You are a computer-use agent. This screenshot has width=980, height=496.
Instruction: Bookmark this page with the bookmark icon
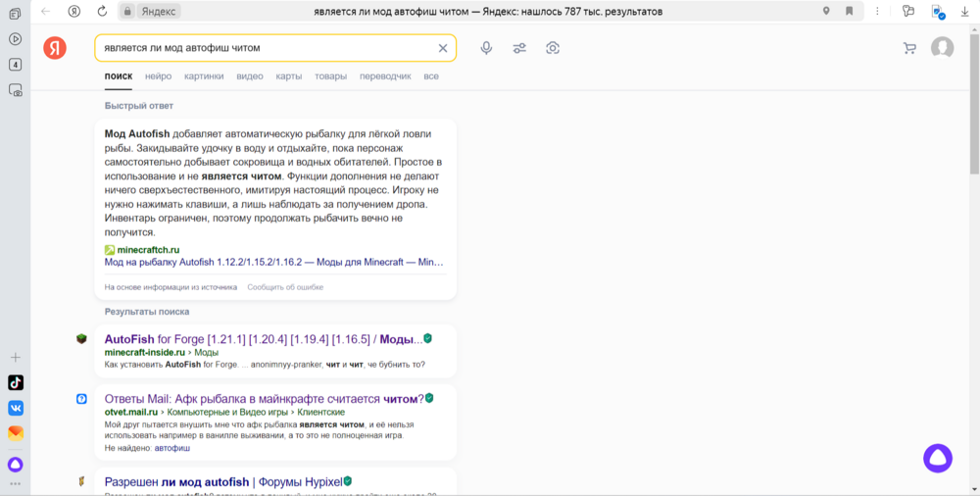(849, 11)
